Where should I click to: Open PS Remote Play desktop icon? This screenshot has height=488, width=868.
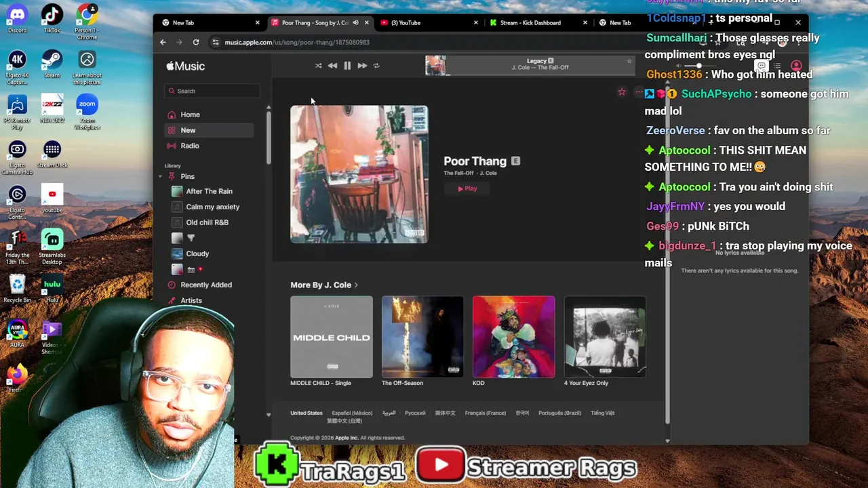[17, 112]
